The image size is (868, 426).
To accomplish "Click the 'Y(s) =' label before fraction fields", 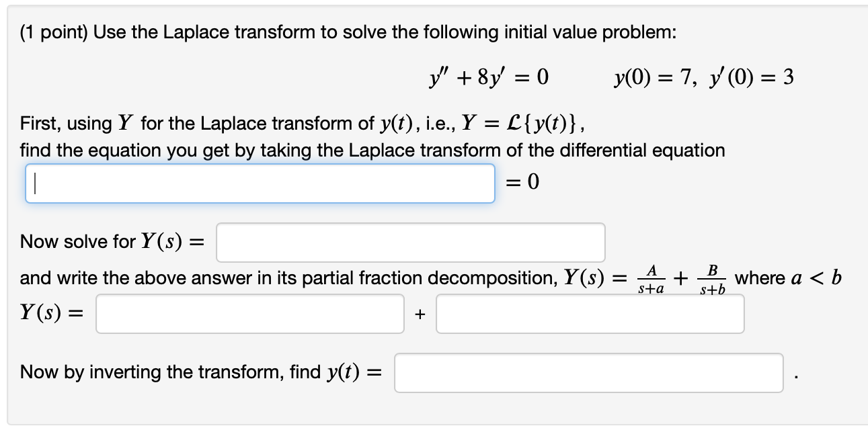I will pos(52,313).
